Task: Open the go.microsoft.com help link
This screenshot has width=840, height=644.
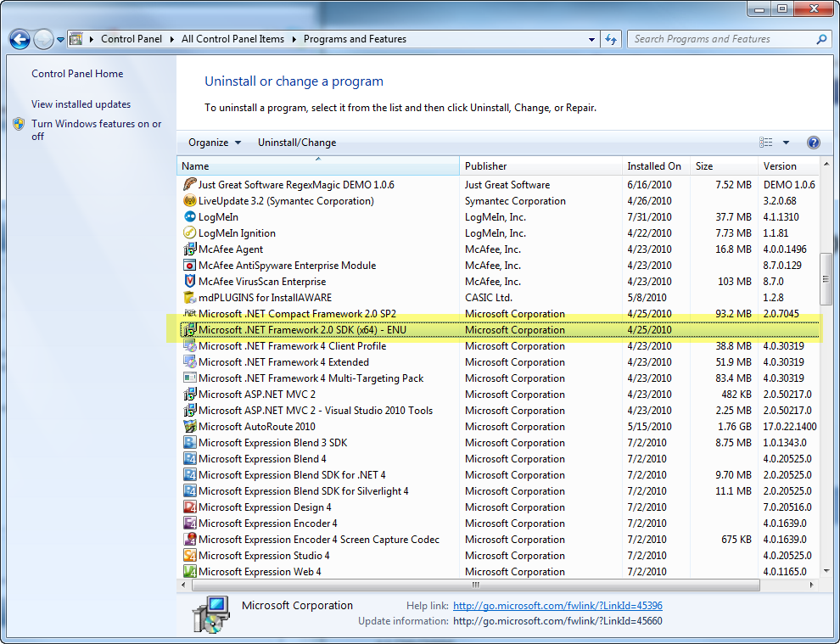Action: pos(557,606)
